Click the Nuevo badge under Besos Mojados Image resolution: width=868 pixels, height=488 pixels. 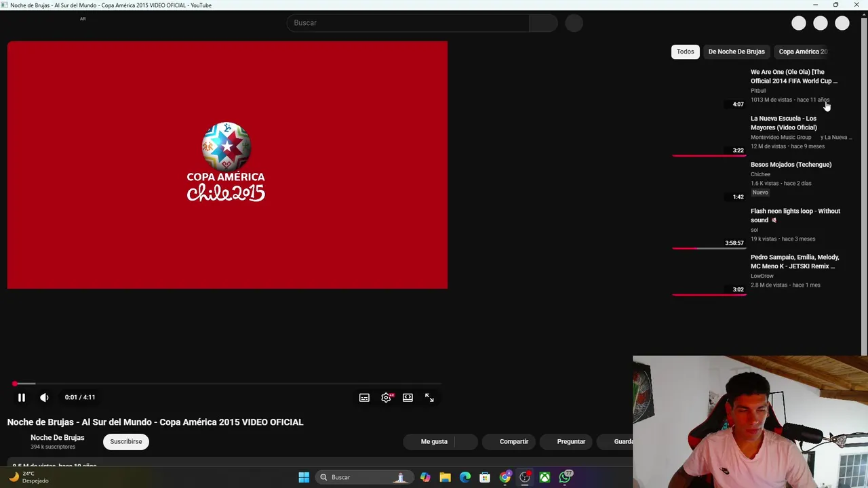[x=760, y=192]
